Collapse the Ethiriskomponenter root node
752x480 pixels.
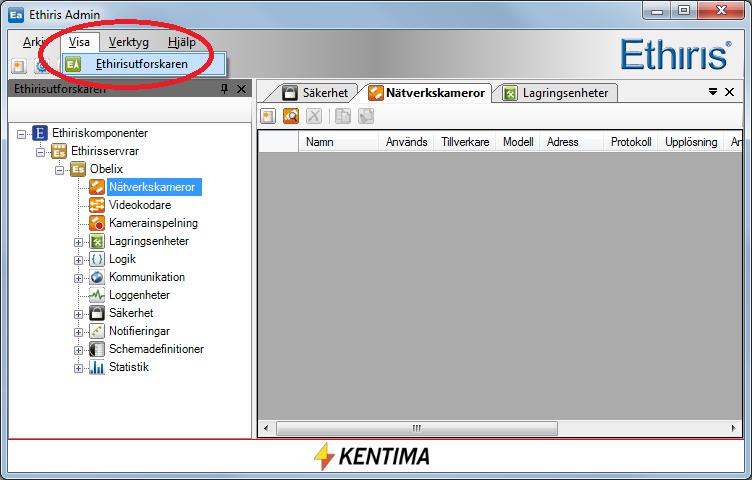click(x=22, y=134)
